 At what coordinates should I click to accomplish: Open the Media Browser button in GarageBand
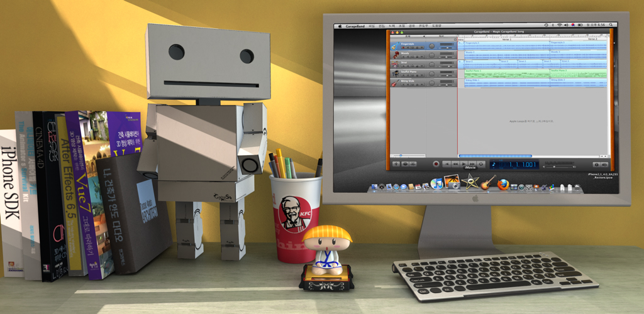pos(605,165)
